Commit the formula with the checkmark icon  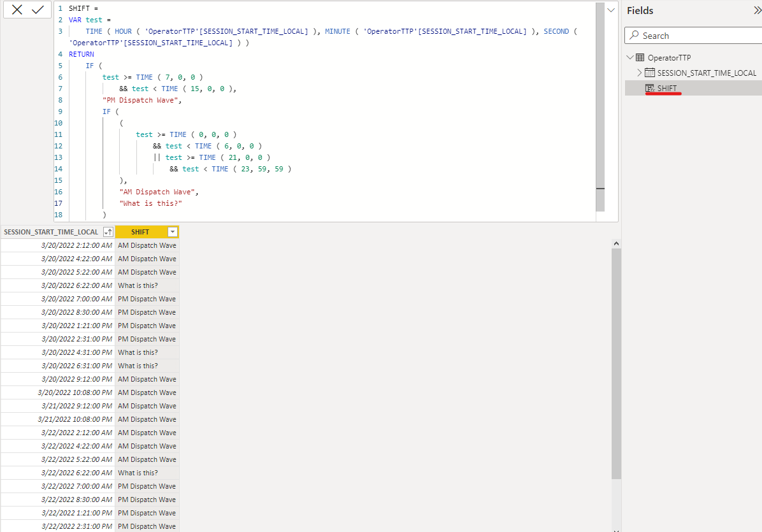(38, 9)
